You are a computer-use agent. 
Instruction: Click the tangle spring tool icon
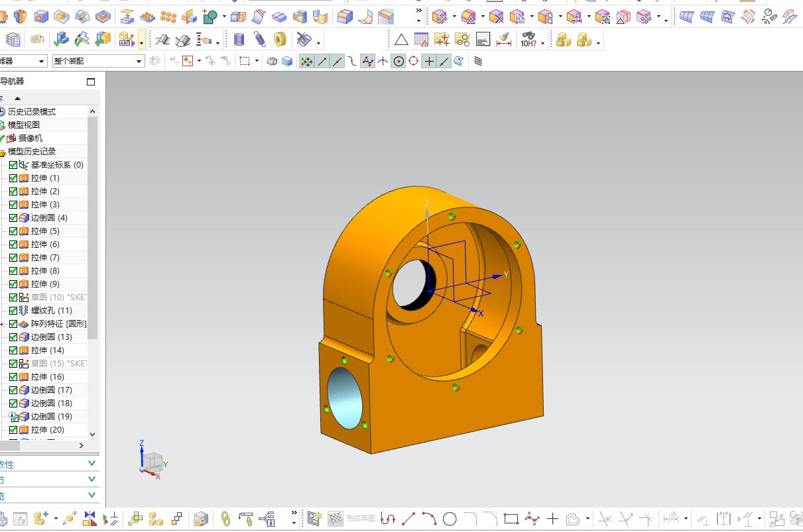tap(304, 40)
